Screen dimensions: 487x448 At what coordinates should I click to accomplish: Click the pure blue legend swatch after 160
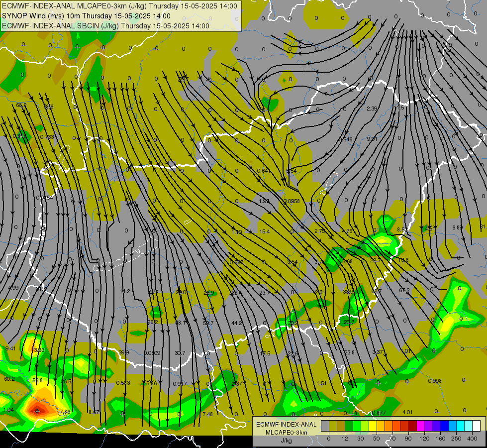[444, 426]
